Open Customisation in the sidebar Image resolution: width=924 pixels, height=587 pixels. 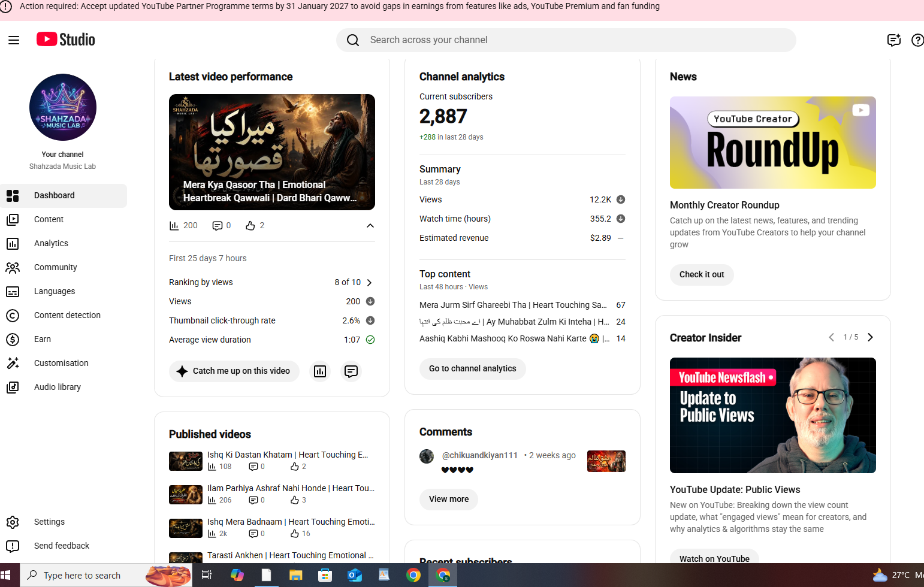64,364
